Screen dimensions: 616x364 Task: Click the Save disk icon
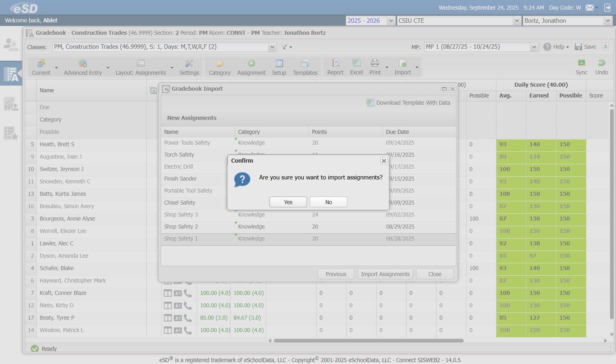578,47
